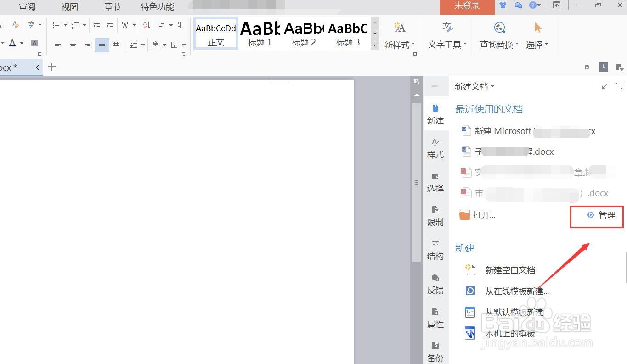Toggle justified alignment

tap(102, 45)
